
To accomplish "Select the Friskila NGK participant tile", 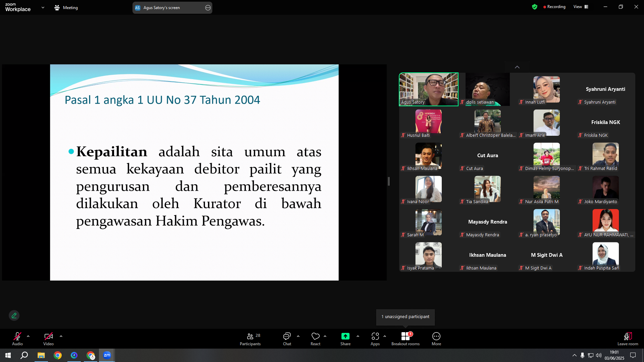I will pos(606,122).
